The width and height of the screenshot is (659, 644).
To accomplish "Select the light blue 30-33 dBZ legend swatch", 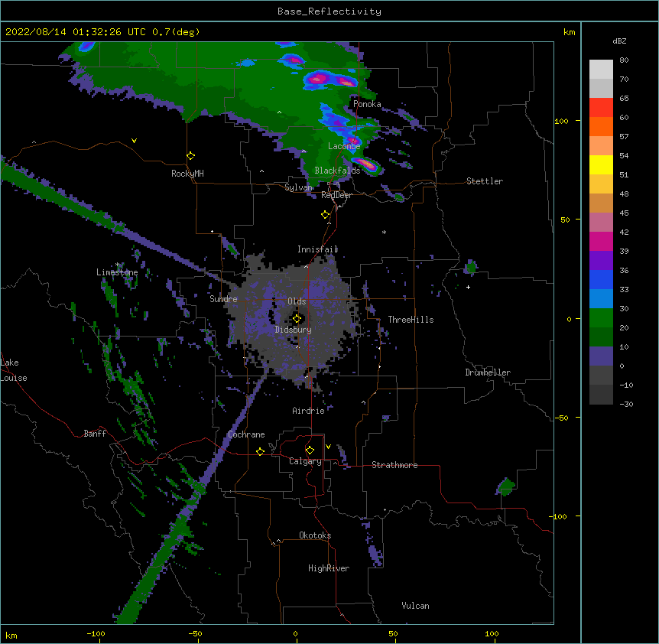I will (601, 298).
